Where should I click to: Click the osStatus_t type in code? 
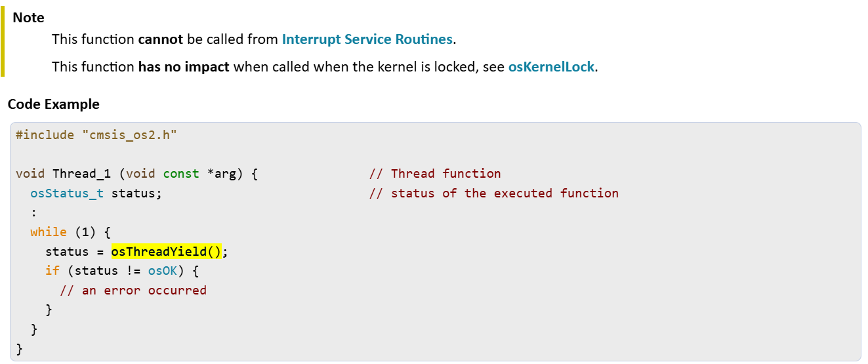[x=67, y=193]
